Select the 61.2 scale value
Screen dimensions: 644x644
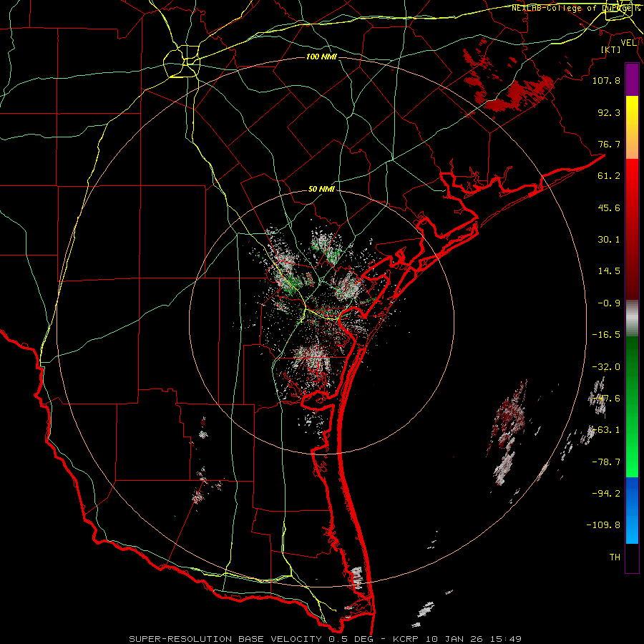pos(609,176)
